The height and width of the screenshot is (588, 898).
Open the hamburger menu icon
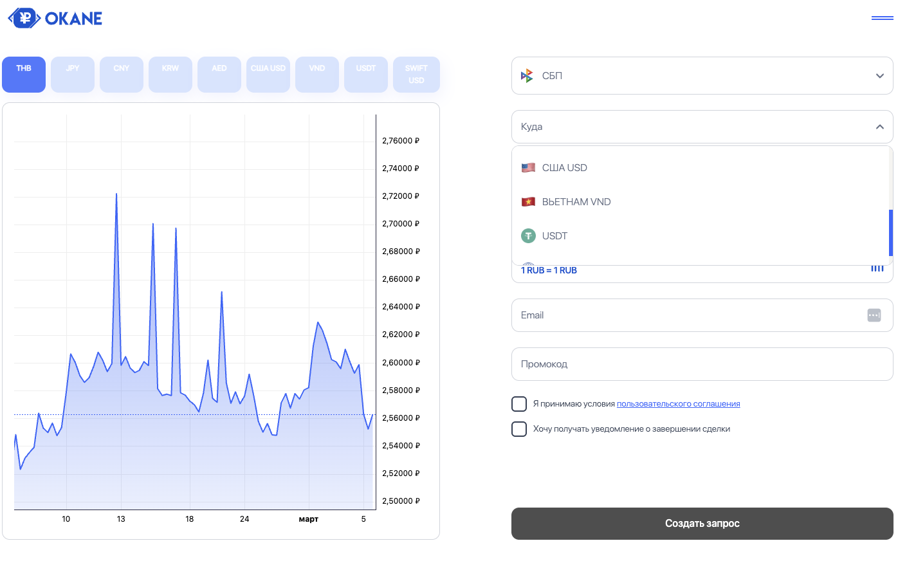pos(882,18)
